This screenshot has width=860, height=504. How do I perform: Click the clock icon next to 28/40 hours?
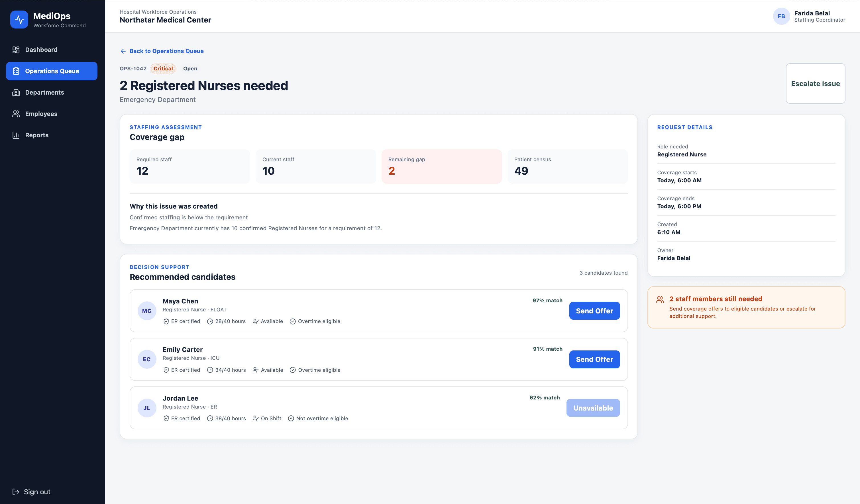(x=210, y=321)
